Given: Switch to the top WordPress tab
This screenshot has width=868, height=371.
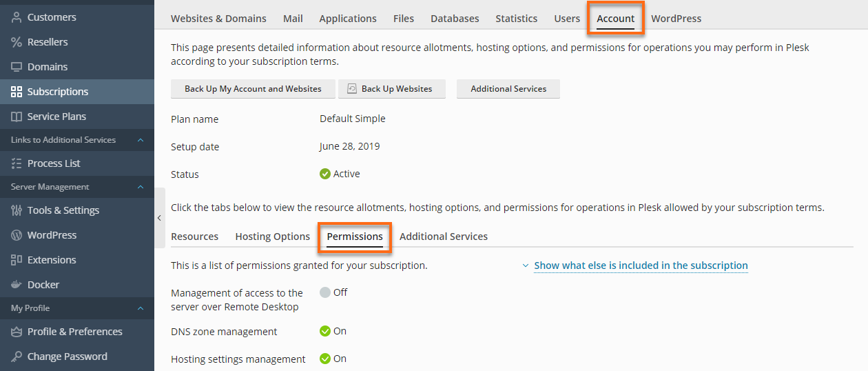Looking at the screenshot, I should pos(676,19).
